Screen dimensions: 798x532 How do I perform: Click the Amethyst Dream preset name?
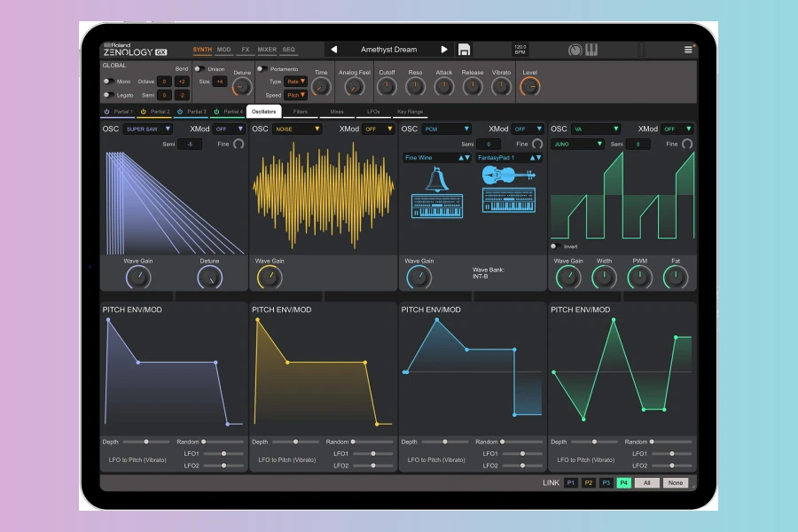(x=389, y=50)
